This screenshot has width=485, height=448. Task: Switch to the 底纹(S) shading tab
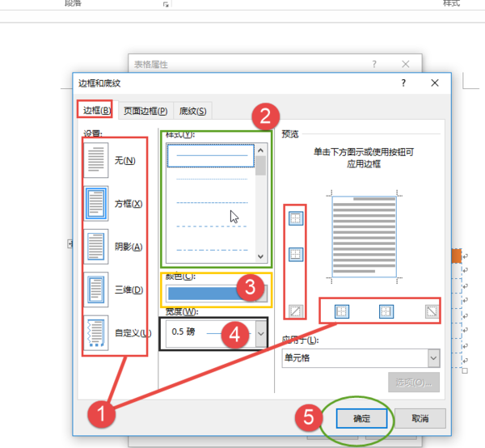(192, 111)
